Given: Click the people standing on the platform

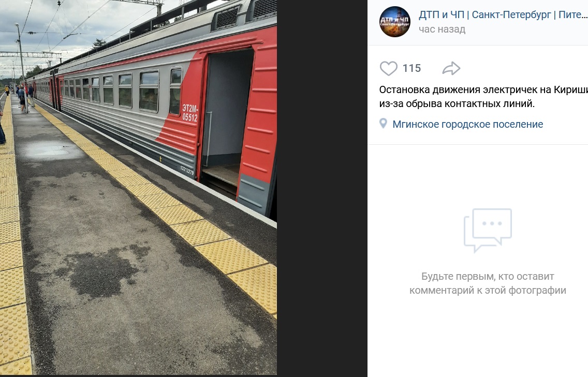Looking at the screenshot, I should [x=23, y=97].
